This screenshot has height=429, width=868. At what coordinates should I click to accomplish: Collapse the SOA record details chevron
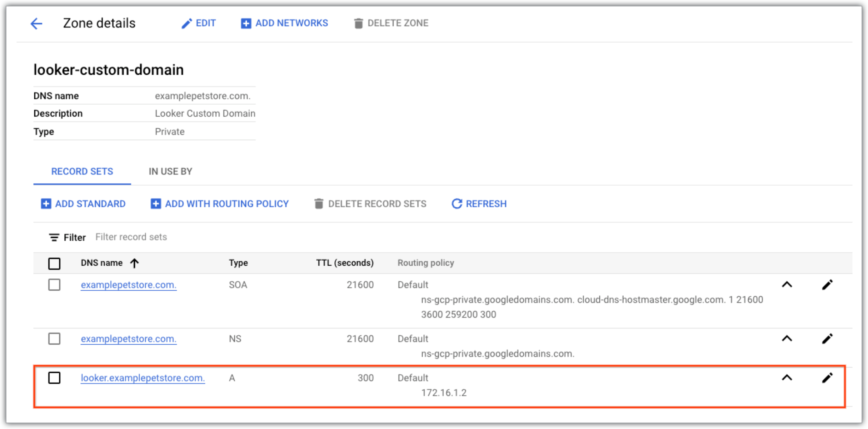787,285
